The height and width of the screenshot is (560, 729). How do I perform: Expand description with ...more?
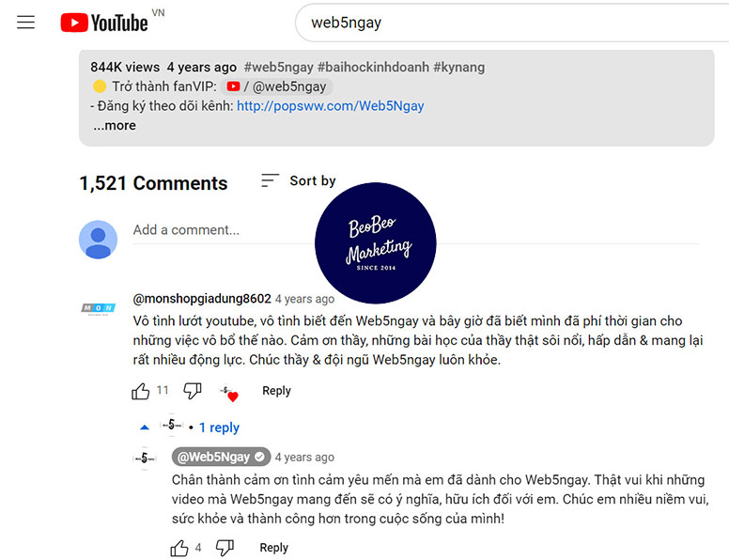click(x=115, y=125)
